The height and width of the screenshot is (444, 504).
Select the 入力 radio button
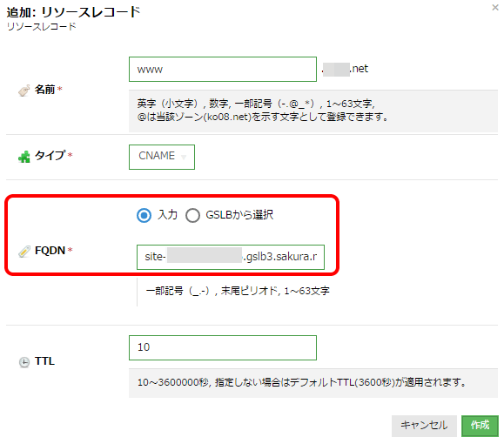pyautogui.click(x=144, y=215)
